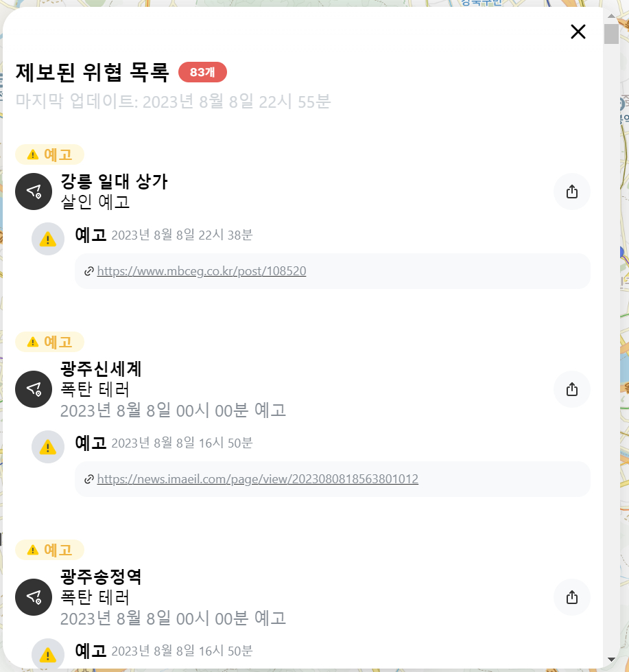The image size is (629, 672).
Task: Click warning icon under 광주송정역 entry
Action: (48, 655)
